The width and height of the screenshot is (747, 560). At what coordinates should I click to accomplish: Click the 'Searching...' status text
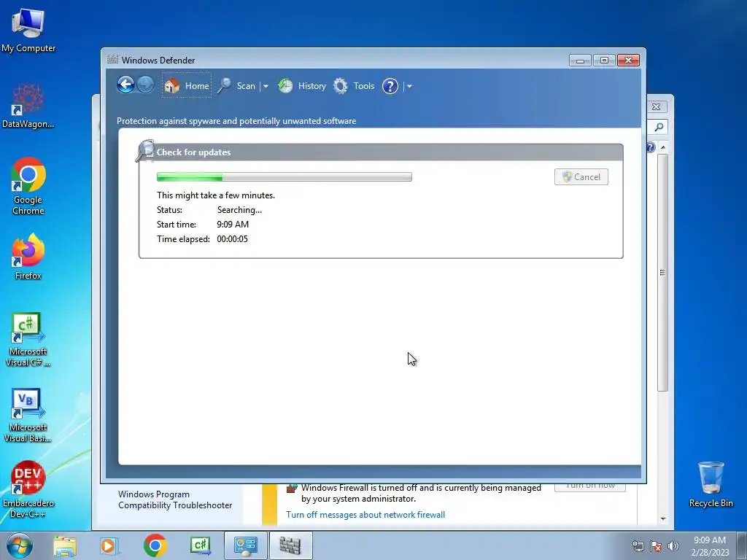239,210
